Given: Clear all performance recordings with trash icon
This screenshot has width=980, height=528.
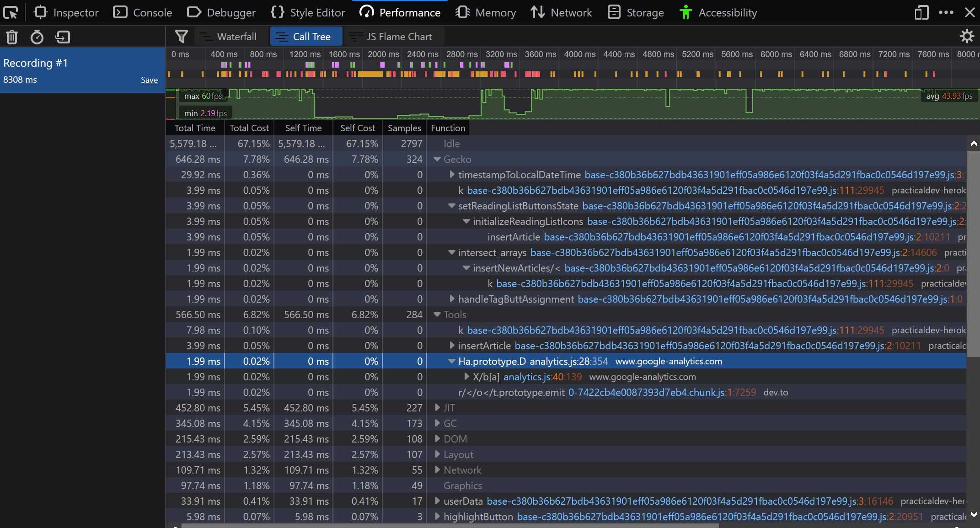Looking at the screenshot, I should (11, 37).
